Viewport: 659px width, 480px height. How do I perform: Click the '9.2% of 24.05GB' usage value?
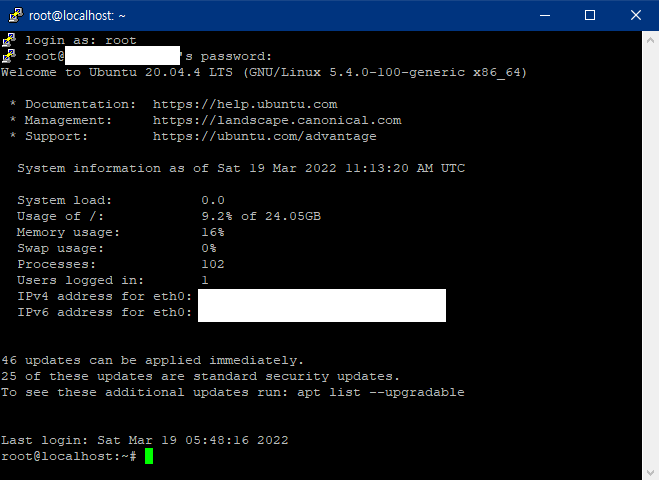[261, 216]
